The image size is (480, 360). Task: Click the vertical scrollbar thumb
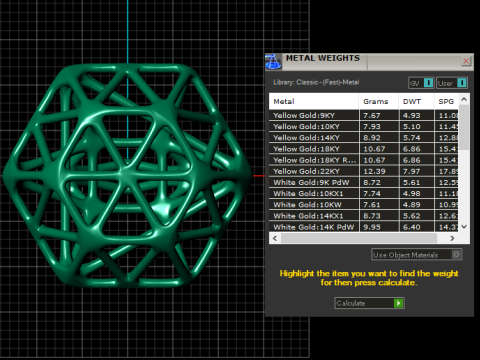point(464,127)
